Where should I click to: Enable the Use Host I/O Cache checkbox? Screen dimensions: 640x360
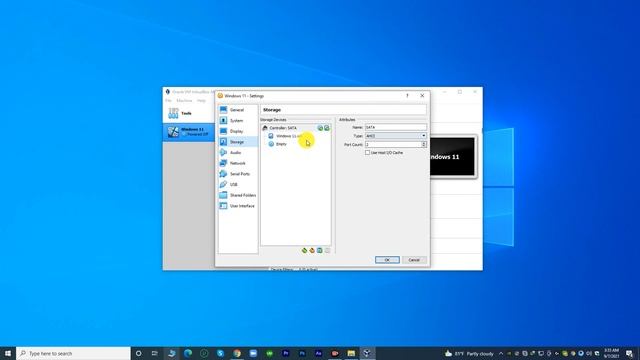coord(367,152)
